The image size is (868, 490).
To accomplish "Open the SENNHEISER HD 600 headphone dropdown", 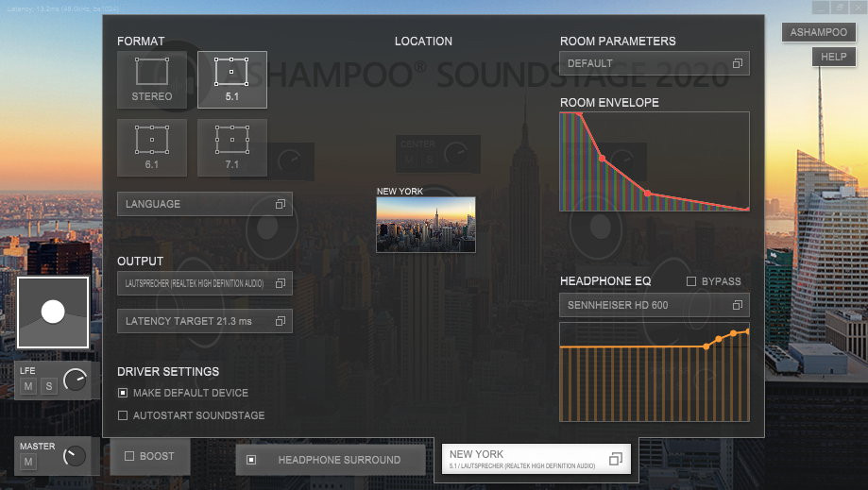I will tap(655, 305).
